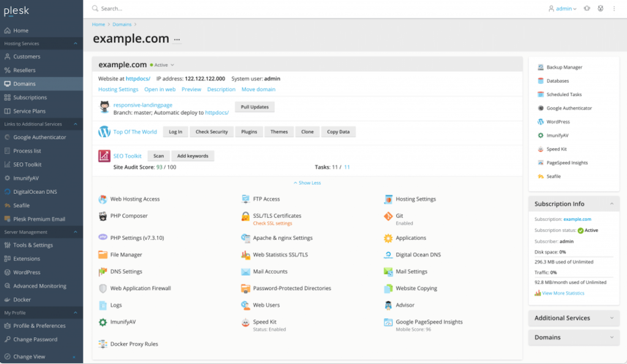Click the Git icon
627x364 pixels.
[x=388, y=216]
